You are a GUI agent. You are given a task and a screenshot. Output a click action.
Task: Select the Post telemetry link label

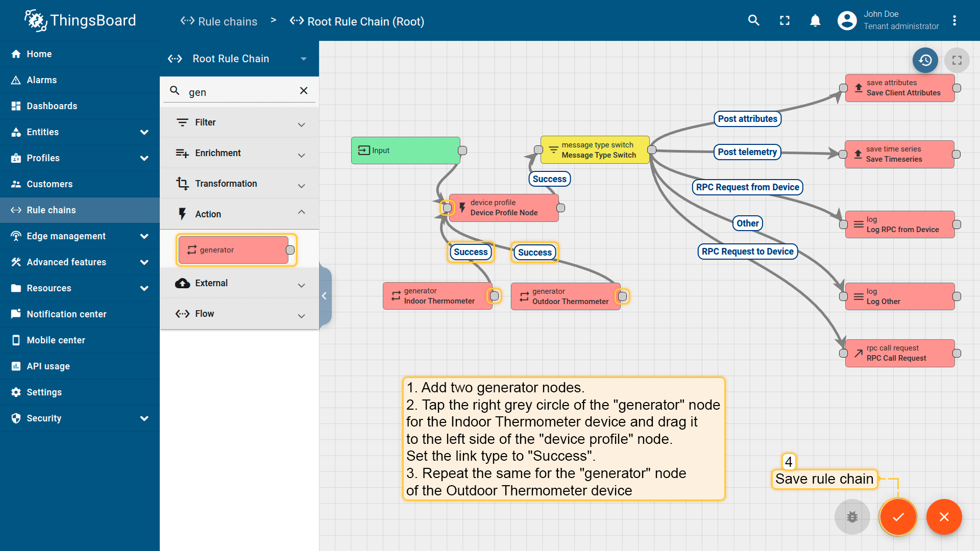[747, 152]
